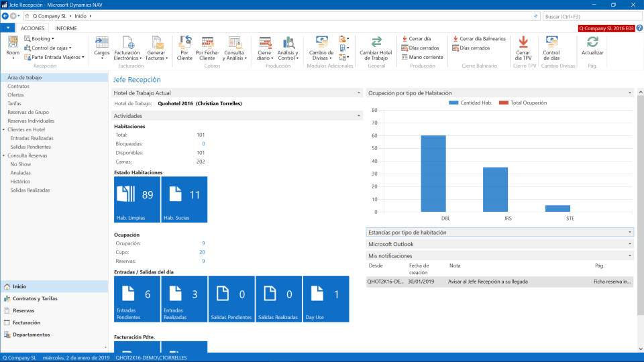Collapse Ocupación por tipo de Habitación chart

[630, 93]
